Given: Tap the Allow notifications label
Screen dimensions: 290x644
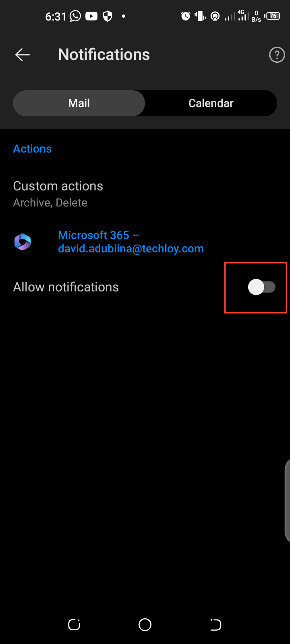Looking at the screenshot, I should click(x=66, y=287).
